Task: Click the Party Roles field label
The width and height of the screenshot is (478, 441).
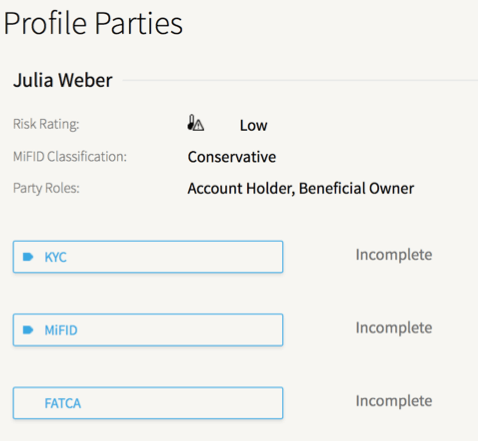Action: [46, 188]
